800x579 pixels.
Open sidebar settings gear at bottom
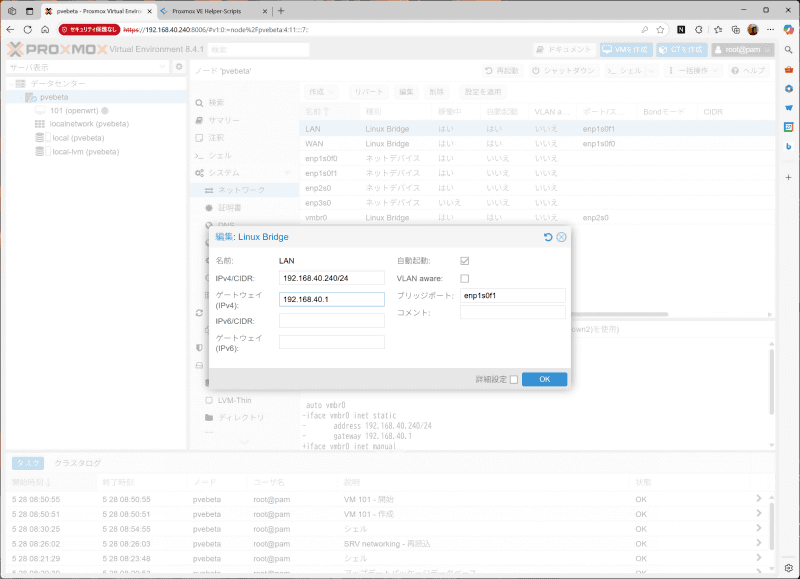(789, 568)
